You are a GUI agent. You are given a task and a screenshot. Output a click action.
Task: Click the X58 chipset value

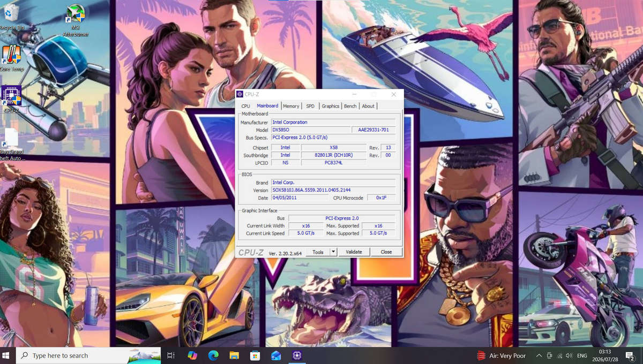(333, 147)
